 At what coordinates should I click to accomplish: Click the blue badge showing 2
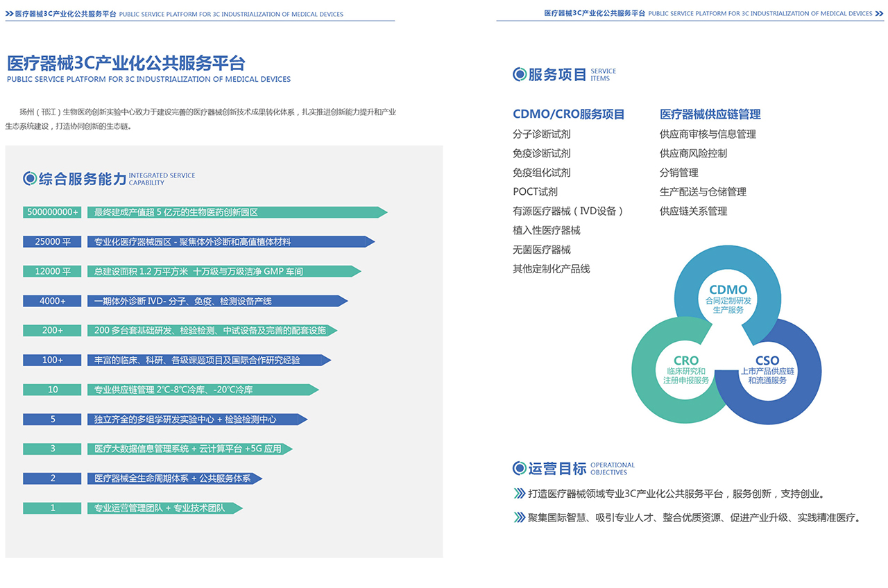point(53,478)
